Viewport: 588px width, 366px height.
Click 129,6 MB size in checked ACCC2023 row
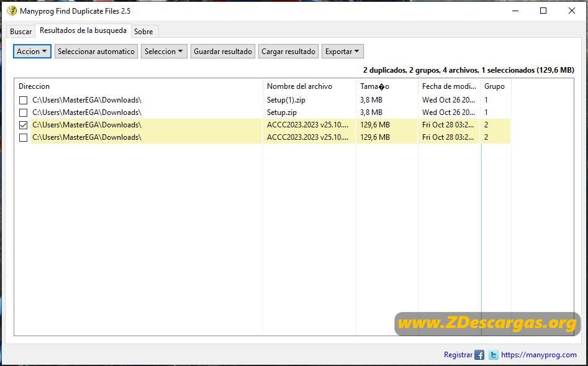pyautogui.click(x=375, y=125)
